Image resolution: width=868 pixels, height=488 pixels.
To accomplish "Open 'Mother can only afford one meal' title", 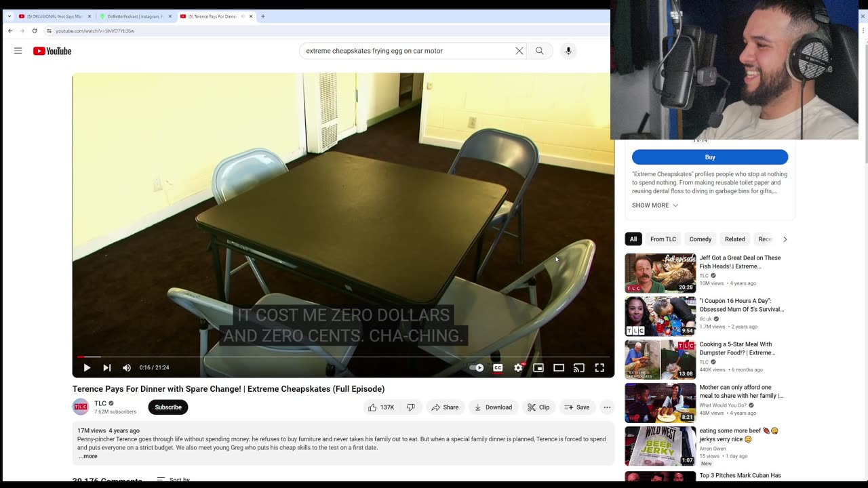I will (x=741, y=392).
